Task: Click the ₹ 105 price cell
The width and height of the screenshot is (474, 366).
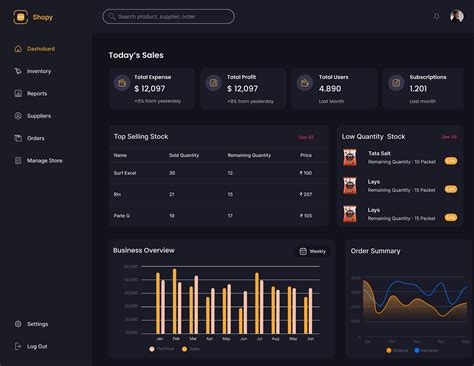Action: click(x=306, y=216)
